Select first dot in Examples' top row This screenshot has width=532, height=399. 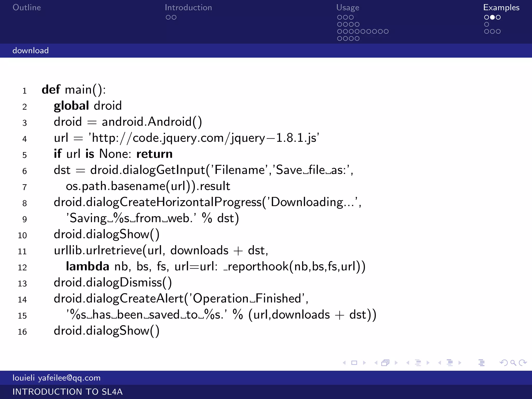pyautogui.click(x=487, y=17)
